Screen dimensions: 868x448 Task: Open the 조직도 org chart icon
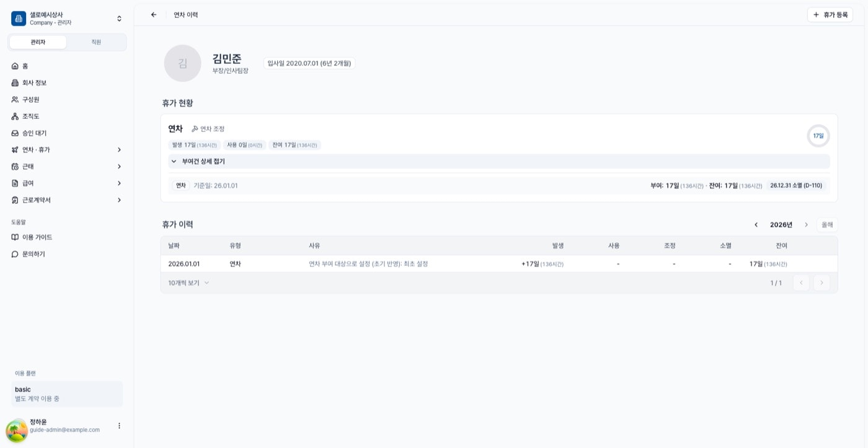tap(15, 116)
